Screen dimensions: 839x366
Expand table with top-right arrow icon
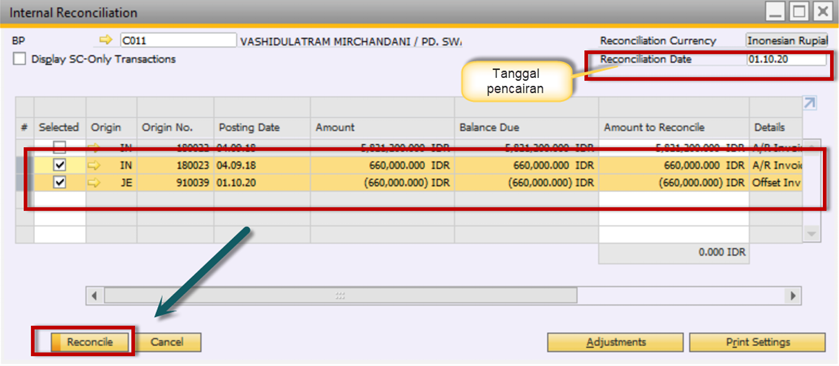pyautogui.click(x=810, y=103)
